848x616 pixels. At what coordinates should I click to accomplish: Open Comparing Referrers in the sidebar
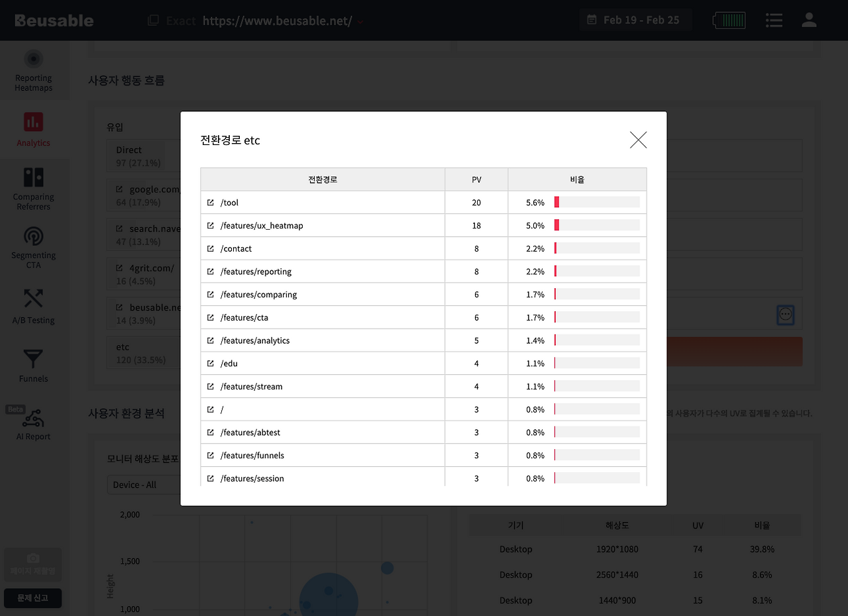coord(34,188)
